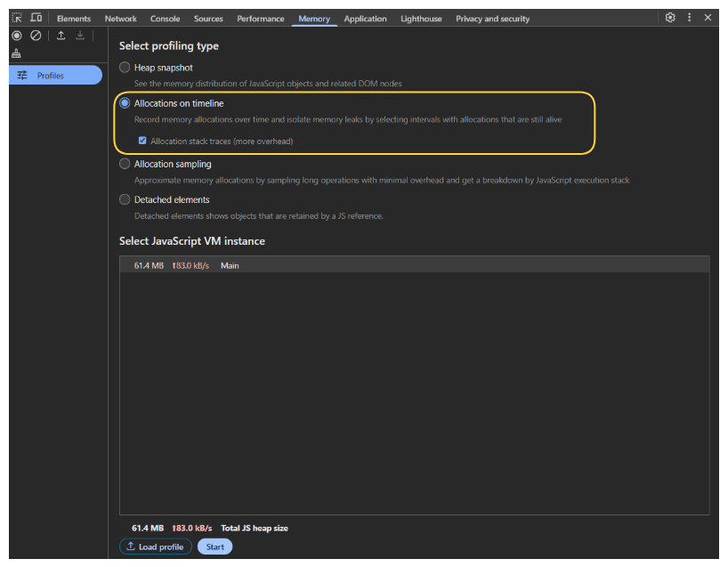Image resolution: width=728 pixels, height=567 pixels.
Task: Select Profiles in the sidebar
Action: click(x=56, y=76)
